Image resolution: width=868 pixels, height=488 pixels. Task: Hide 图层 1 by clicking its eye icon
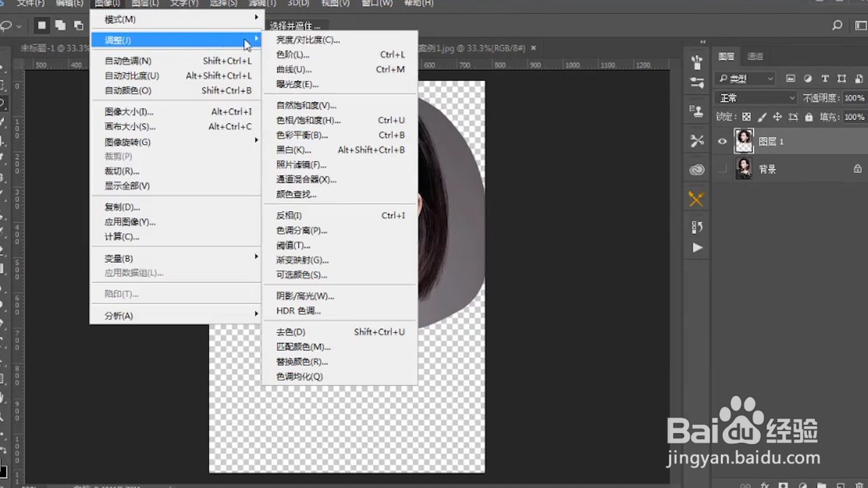[x=722, y=141]
